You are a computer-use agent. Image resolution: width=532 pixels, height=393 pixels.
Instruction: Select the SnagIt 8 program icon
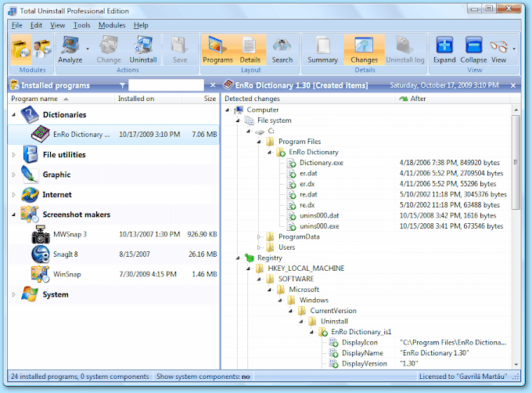coord(41,254)
